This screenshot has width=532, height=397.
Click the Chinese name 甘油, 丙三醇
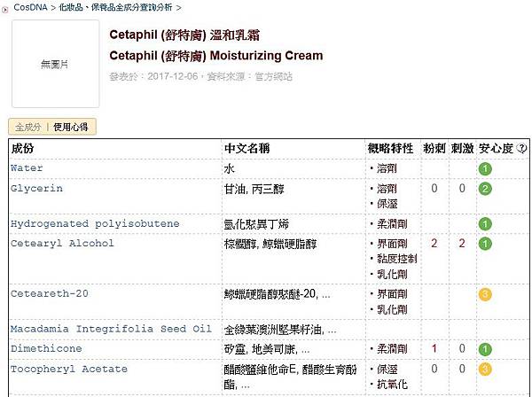254,189
